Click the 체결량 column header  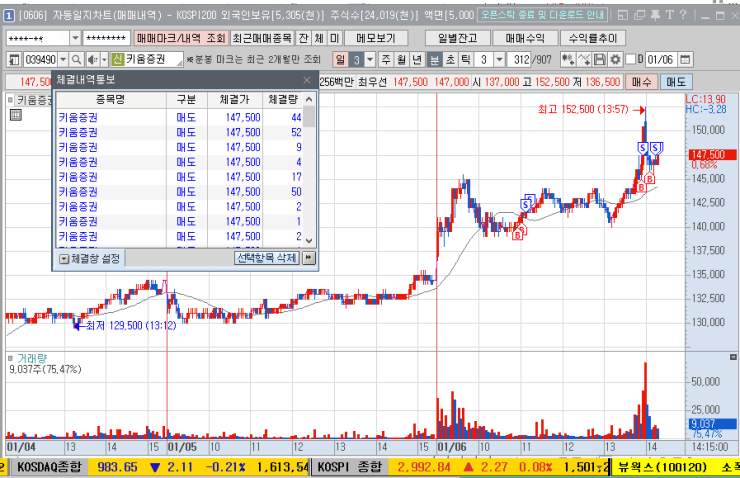tap(282, 100)
